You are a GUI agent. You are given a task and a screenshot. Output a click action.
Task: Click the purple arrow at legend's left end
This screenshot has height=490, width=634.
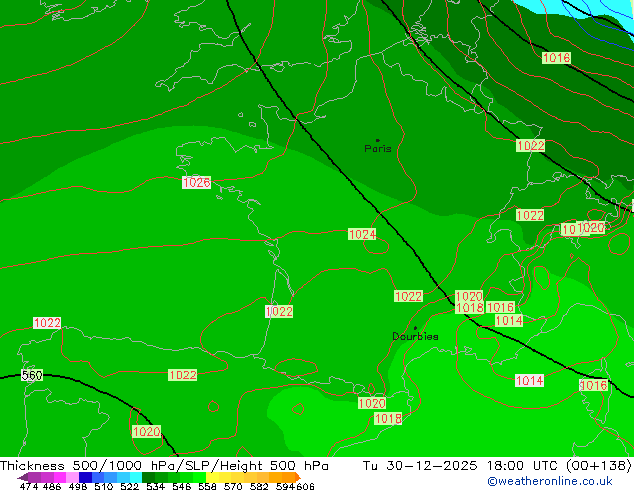tap(22, 477)
